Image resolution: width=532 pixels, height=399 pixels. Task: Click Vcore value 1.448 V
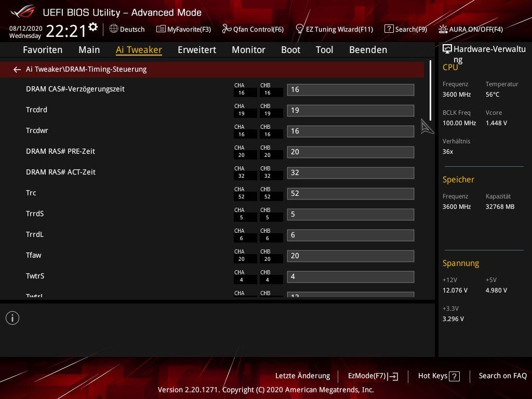[496, 123]
